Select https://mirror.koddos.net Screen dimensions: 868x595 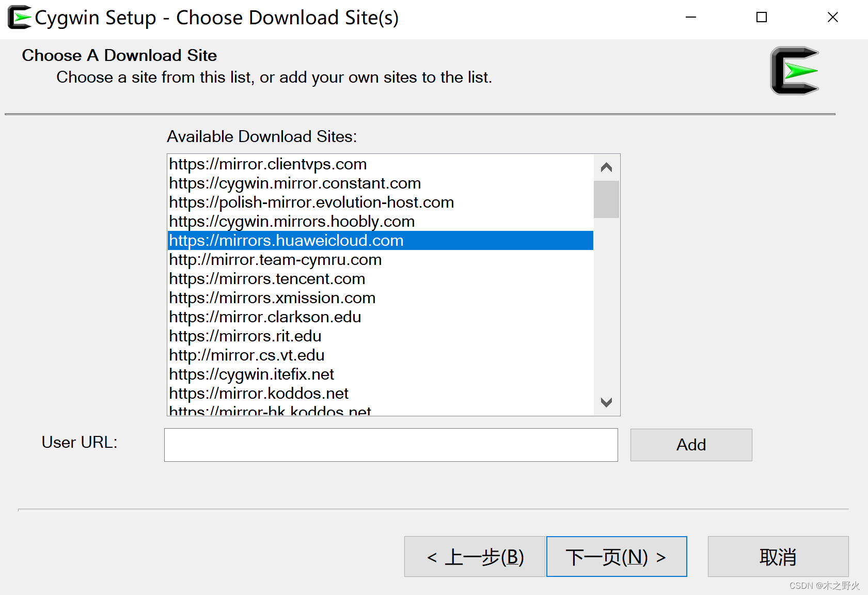point(381,394)
